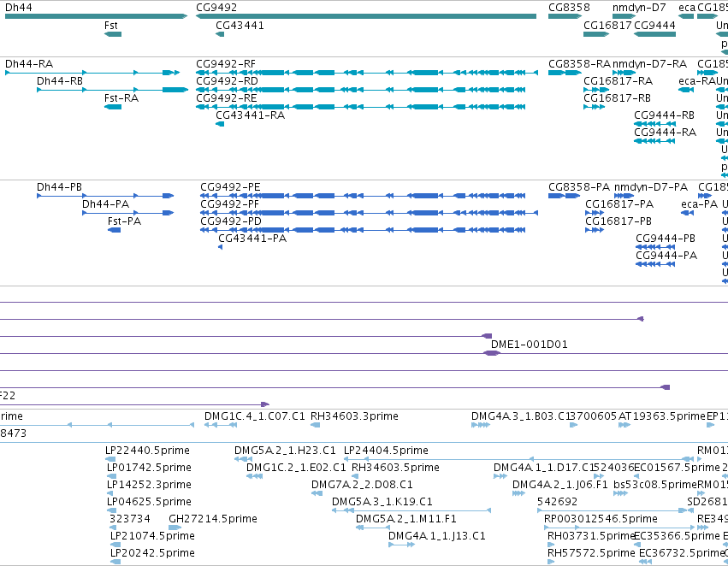Select the long CG9492 gene bar

point(366,16)
